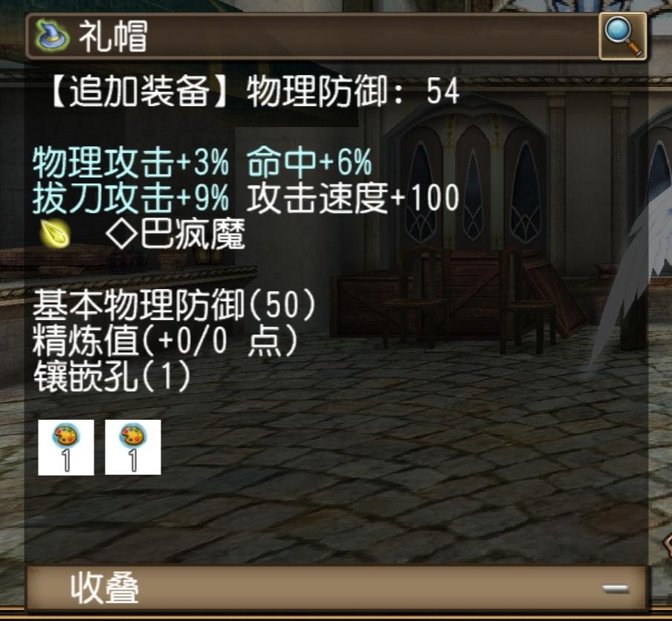
Task: Click the 攻击速度+100 stat text
Action: (353, 198)
